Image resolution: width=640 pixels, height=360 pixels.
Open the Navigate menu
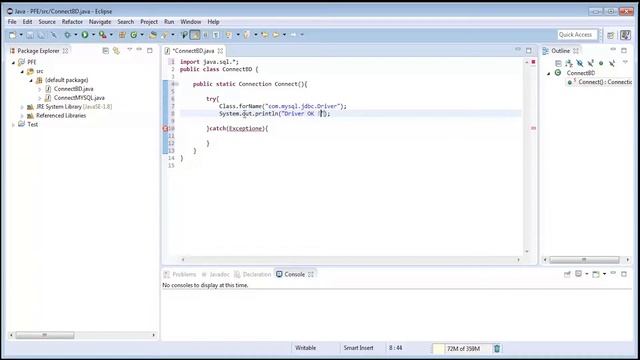point(100,22)
